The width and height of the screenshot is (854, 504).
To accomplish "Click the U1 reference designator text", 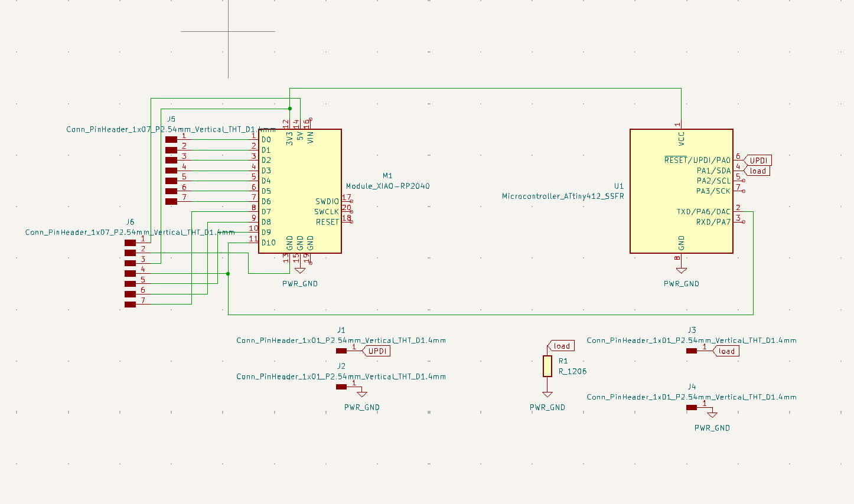I will click(x=619, y=186).
